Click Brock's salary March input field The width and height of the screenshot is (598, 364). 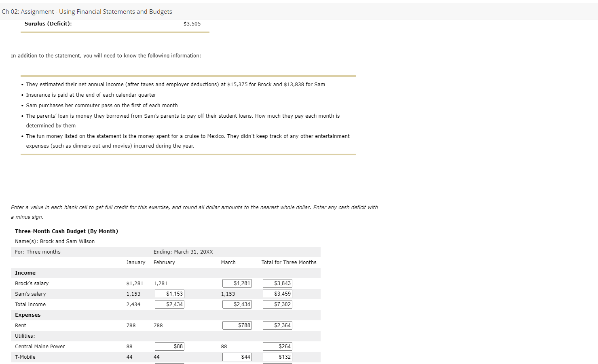coord(237,283)
